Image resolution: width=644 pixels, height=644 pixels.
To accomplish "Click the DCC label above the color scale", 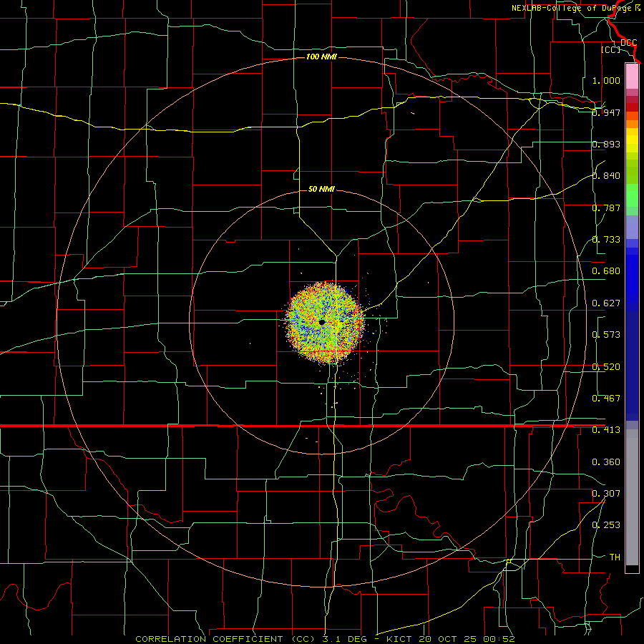I will [x=628, y=42].
